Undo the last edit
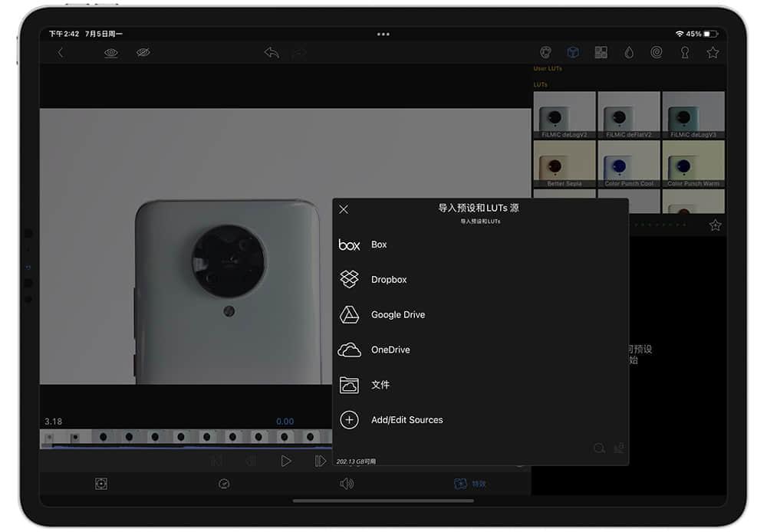 click(x=272, y=52)
